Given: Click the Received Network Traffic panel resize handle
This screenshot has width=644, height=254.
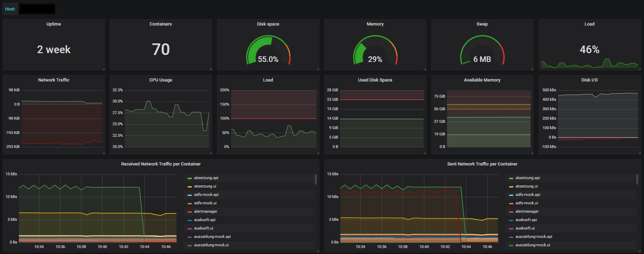Looking at the screenshot, I should [318, 251].
